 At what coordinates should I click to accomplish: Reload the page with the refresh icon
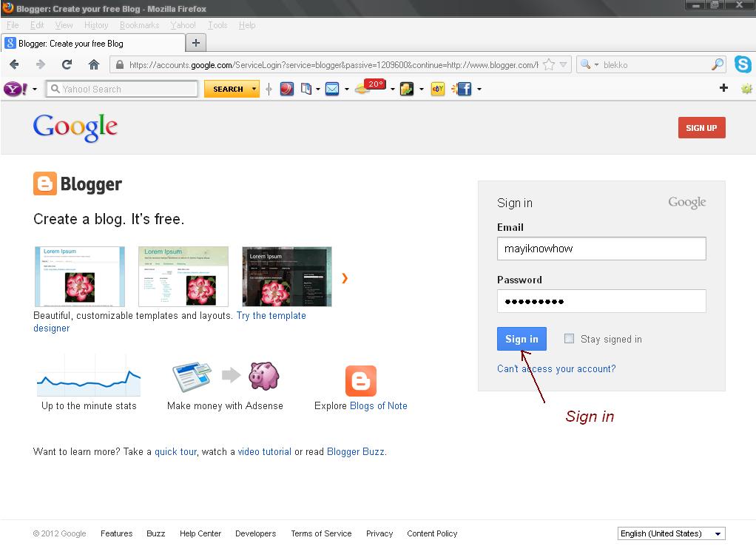tap(67, 64)
